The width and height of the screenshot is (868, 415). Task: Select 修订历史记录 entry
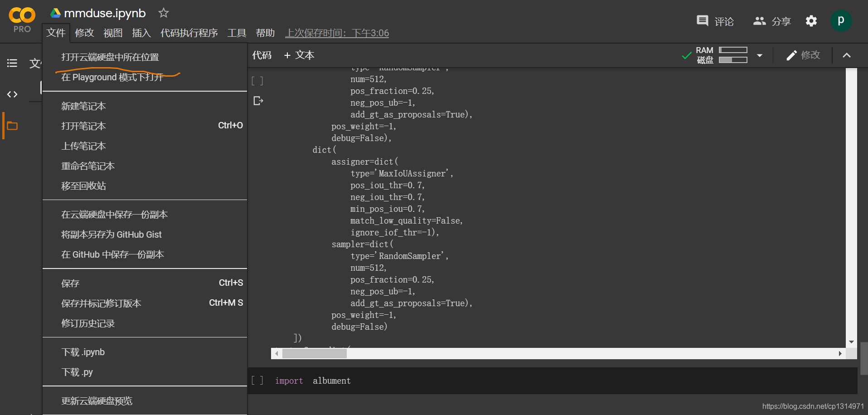pos(145,323)
